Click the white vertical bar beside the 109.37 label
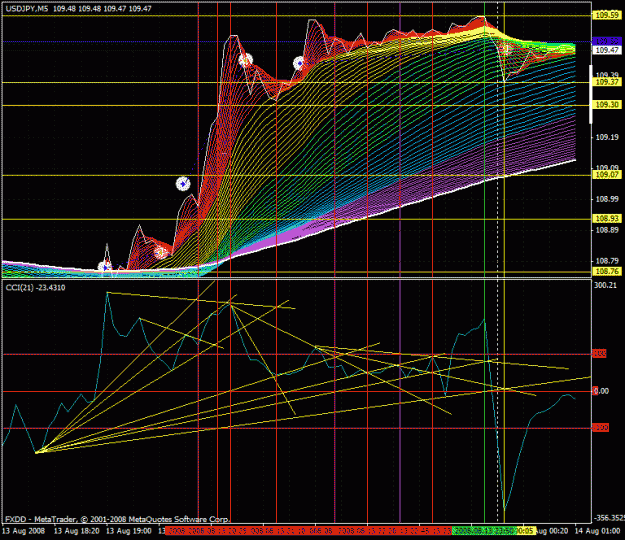The width and height of the screenshot is (625, 540). (x=591, y=94)
